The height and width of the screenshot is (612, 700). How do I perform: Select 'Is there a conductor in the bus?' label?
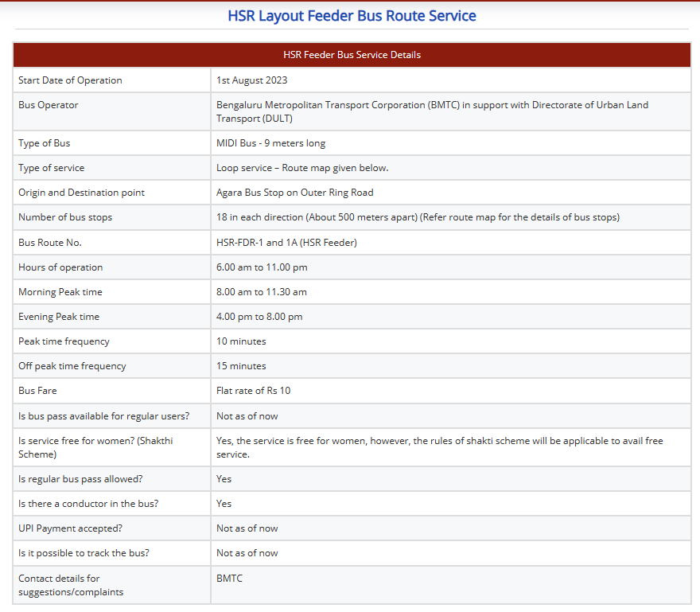tap(88, 504)
